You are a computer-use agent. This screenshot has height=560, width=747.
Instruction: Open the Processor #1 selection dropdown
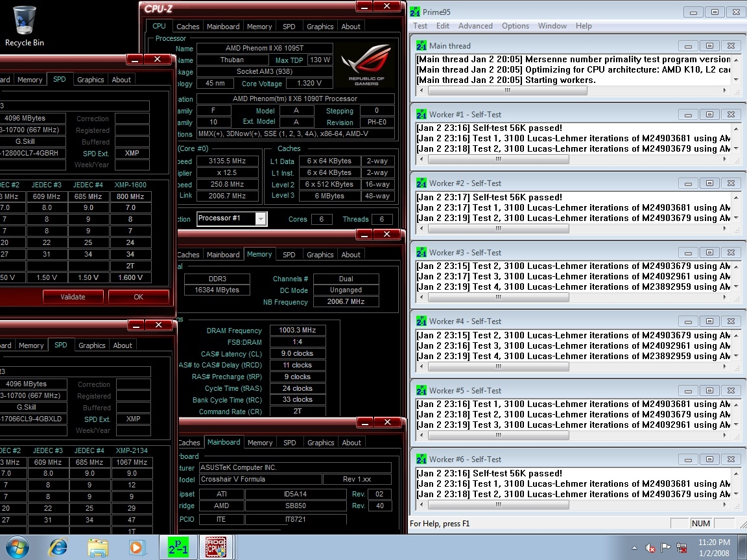click(261, 218)
